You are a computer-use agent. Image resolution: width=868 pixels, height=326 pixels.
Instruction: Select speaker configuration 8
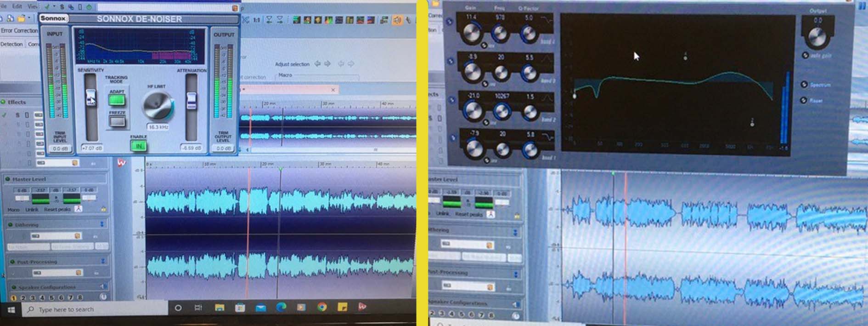pos(80,298)
